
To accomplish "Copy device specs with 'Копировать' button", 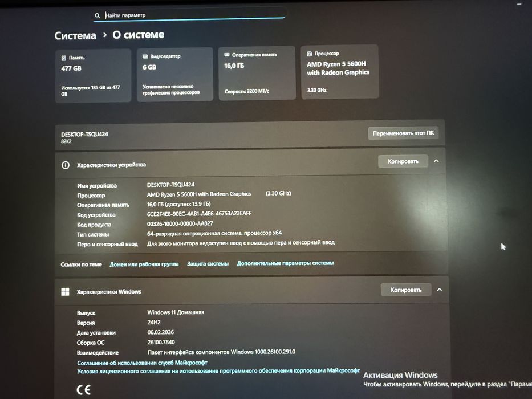I will tap(403, 161).
